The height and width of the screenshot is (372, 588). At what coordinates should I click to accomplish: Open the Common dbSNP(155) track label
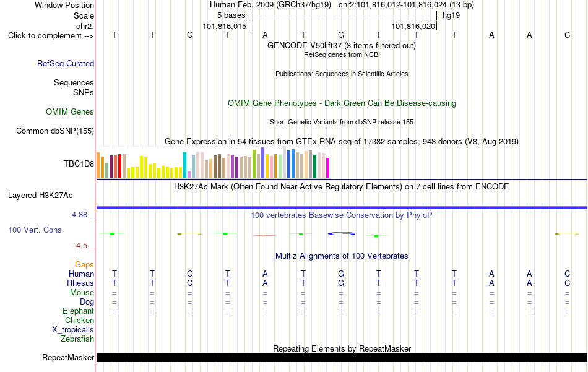55,131
